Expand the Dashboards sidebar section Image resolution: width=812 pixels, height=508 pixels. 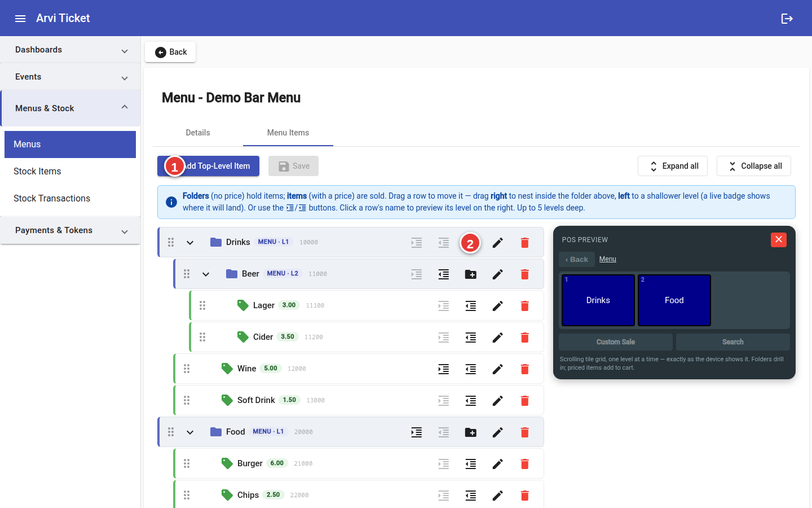point(70,50)
